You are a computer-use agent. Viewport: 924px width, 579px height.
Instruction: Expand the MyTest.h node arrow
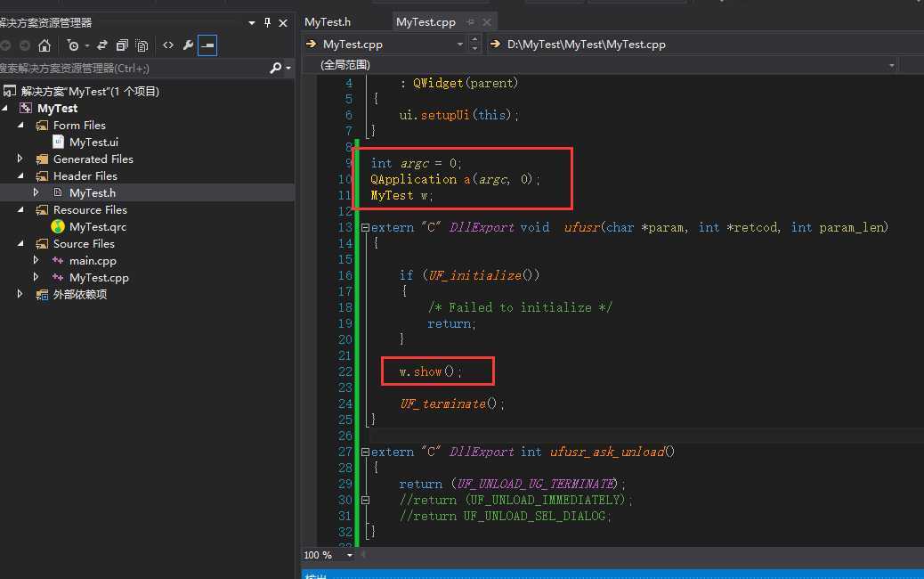[x=36, y=192]
